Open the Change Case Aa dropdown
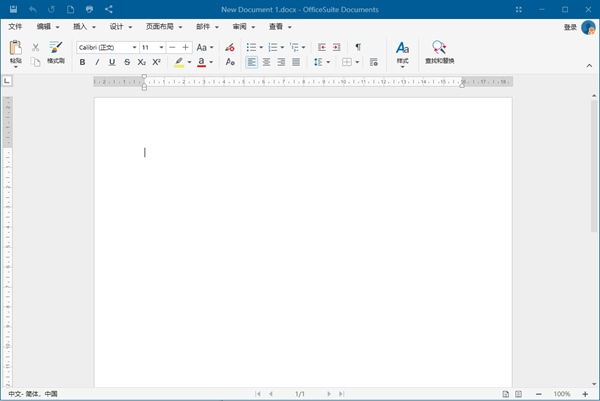The width and height of the screenshot is (600, 401). tap(205, 47)
